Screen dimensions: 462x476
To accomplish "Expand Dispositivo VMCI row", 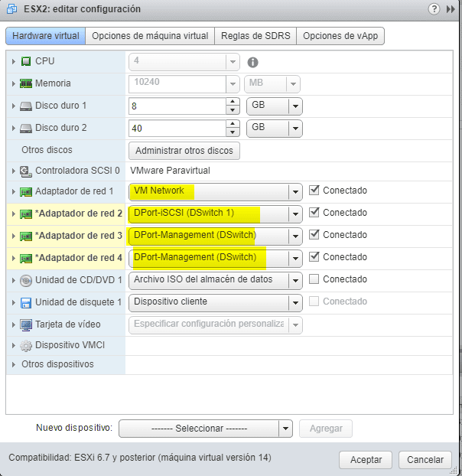I will (x=13, y=345).
